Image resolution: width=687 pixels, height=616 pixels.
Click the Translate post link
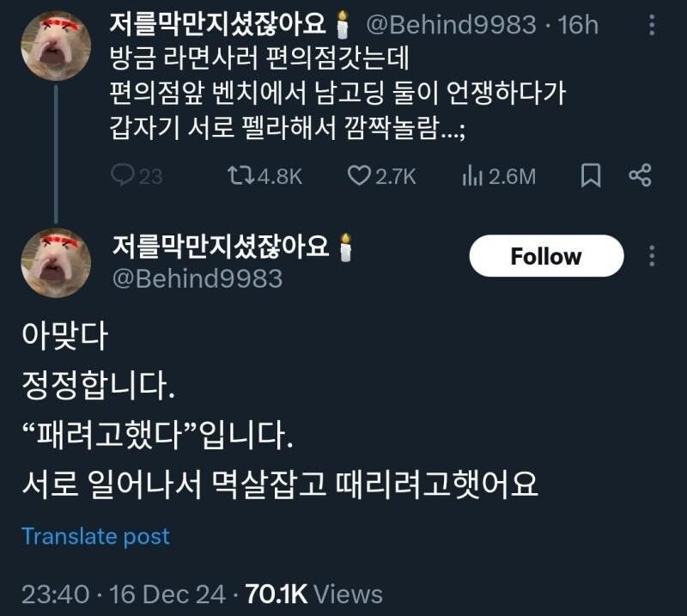point(95,536)
